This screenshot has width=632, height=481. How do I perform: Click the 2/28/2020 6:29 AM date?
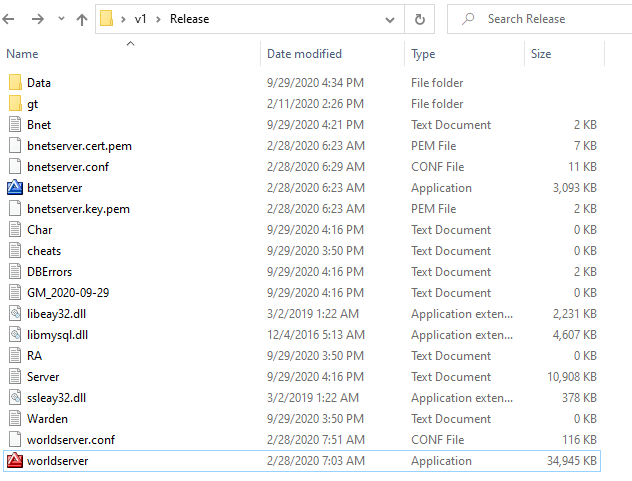316,167
